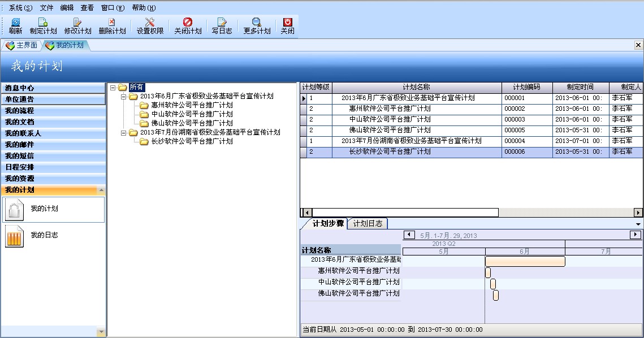The width and height of the screenshot is (644, 338).
Task: Select table row with code 000003
Action: 472,119
